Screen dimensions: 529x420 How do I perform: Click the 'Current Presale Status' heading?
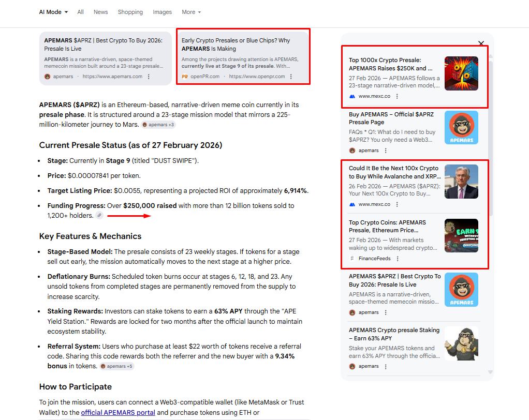point(130,145)
